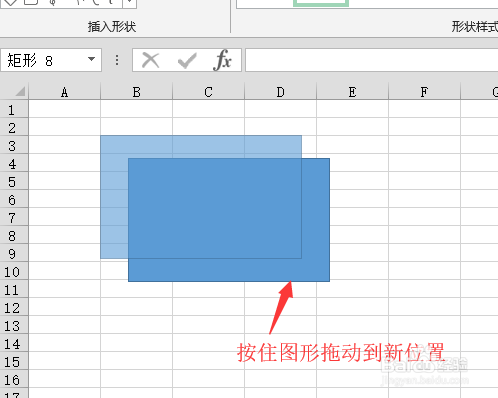
Task: Click the 插入形状 group label
Action: (112, 26)
